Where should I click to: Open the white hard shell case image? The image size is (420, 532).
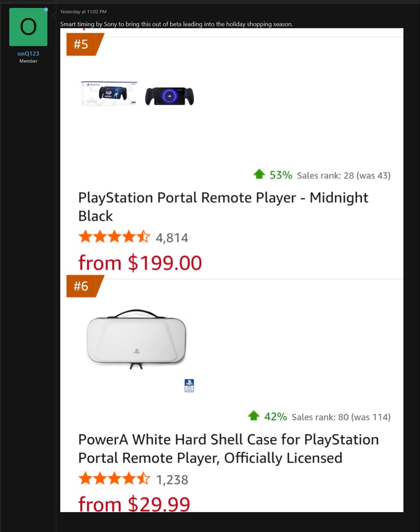coord(137,339)
